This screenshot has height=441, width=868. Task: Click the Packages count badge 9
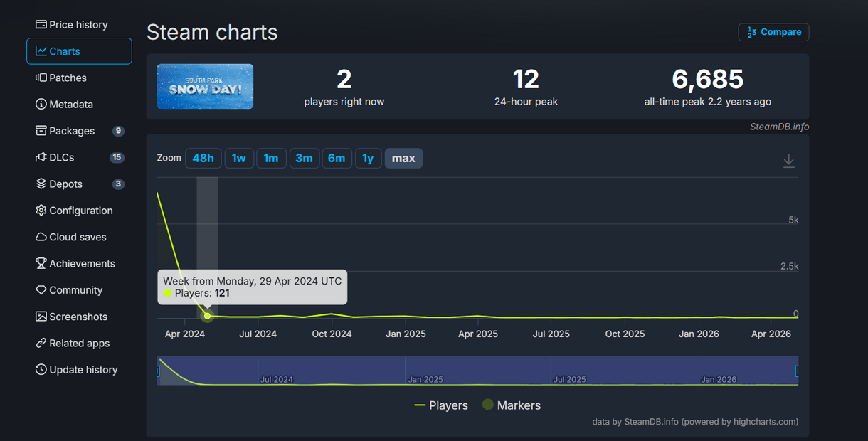(118, 131)
